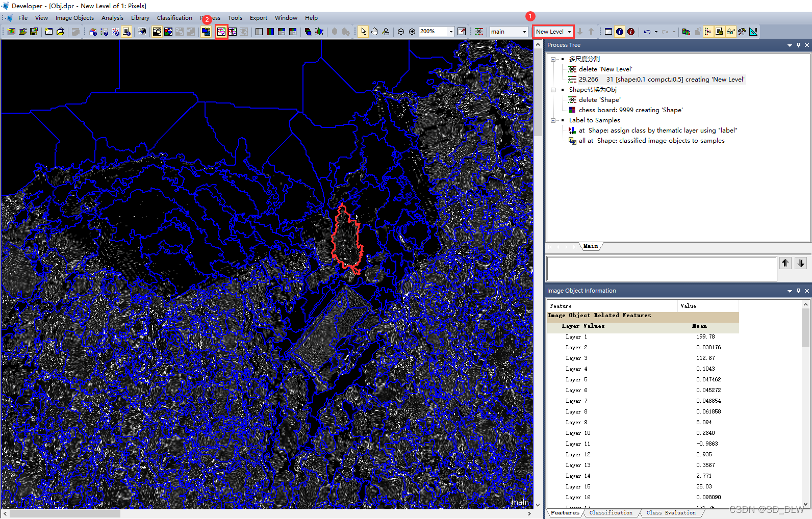Screen dimensions: 812x519
Task: Select predefined view setting number 1
Action: point(93,32)
